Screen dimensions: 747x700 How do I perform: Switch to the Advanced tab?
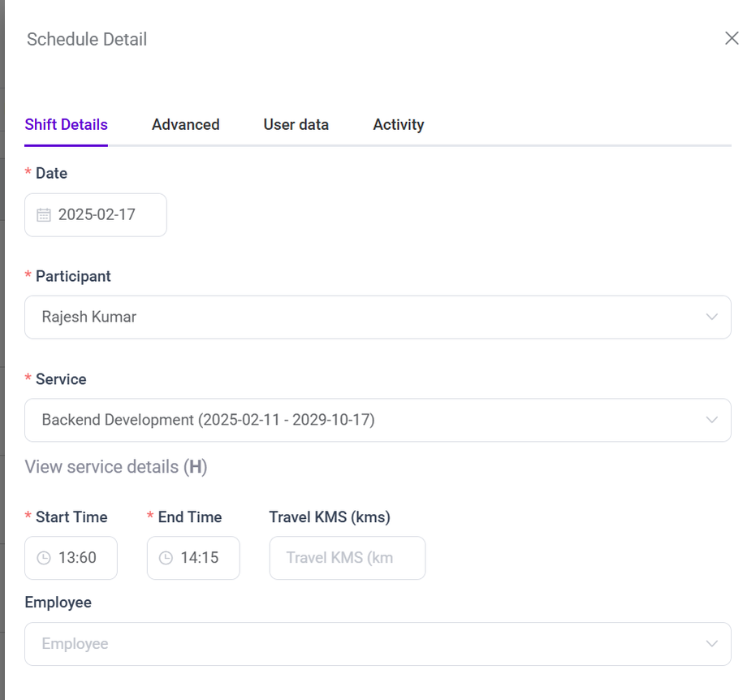click(185, 125)
